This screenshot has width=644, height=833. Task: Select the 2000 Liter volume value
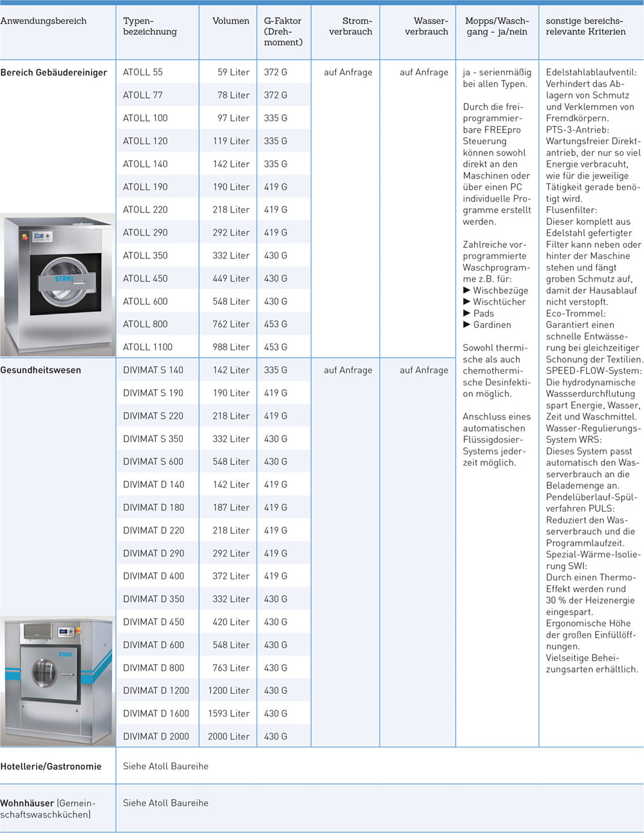click(x=229, y=736)
